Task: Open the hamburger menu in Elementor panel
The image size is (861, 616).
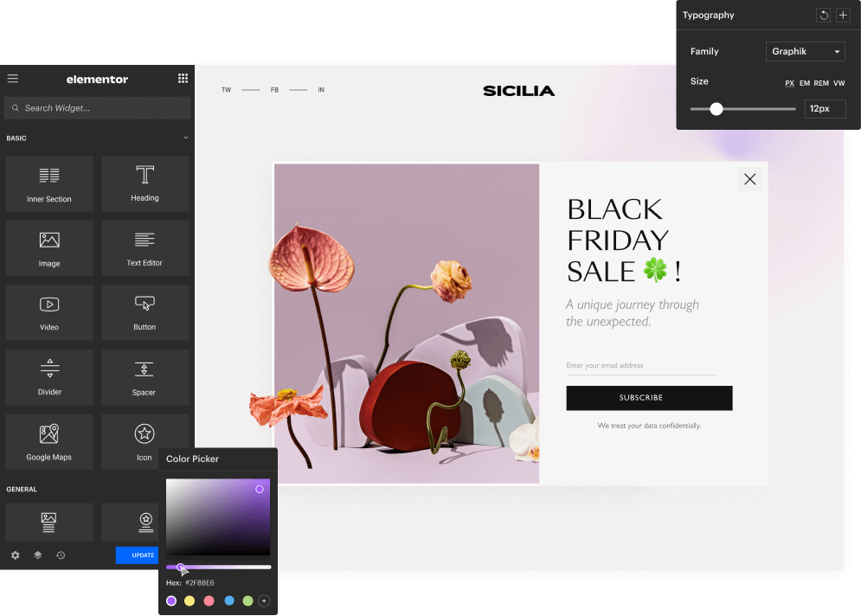Action: pyautogui.click(x=12, y=78)
